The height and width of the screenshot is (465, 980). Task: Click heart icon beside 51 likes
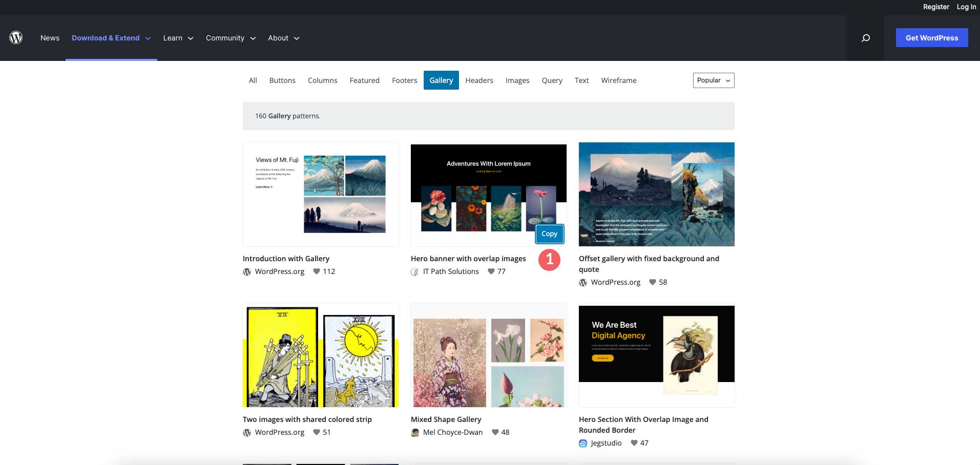[x=317, y=432]
